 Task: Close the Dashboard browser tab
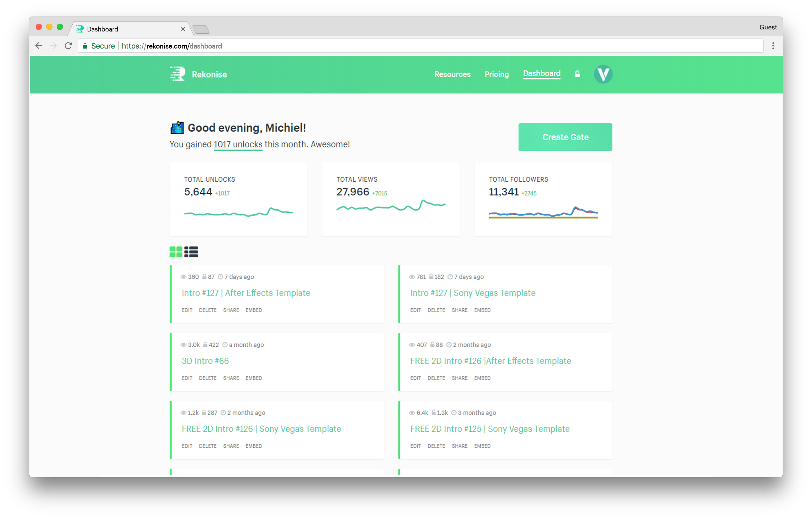click(183, 29)
